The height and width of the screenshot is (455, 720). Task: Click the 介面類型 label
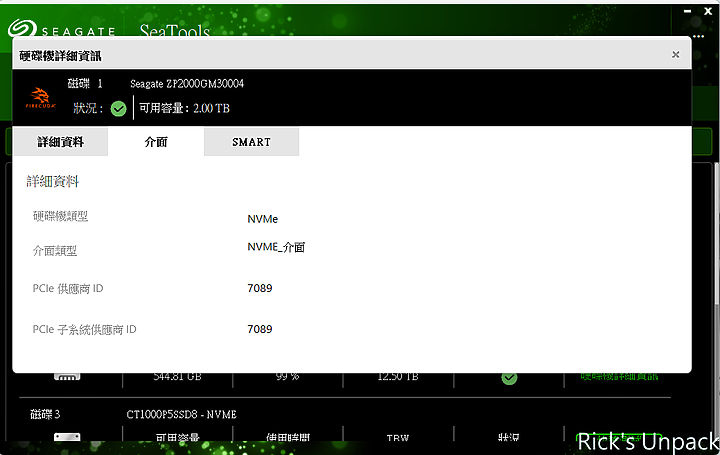pos(55,251)
